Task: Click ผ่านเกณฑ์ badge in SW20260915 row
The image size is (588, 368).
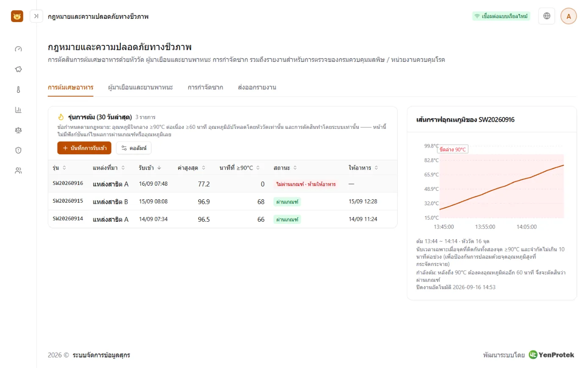Action: pyautogui.click(x=287, y=202)
